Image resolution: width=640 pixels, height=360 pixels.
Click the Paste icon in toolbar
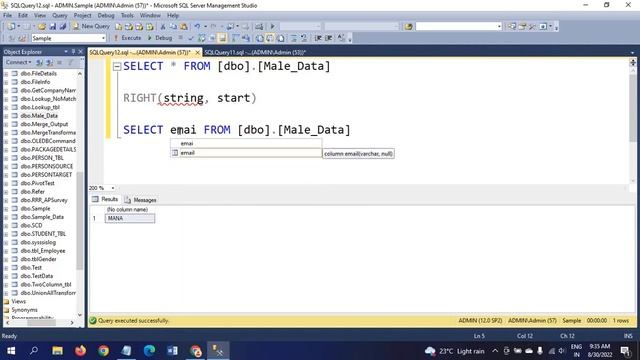pos(184,27)
